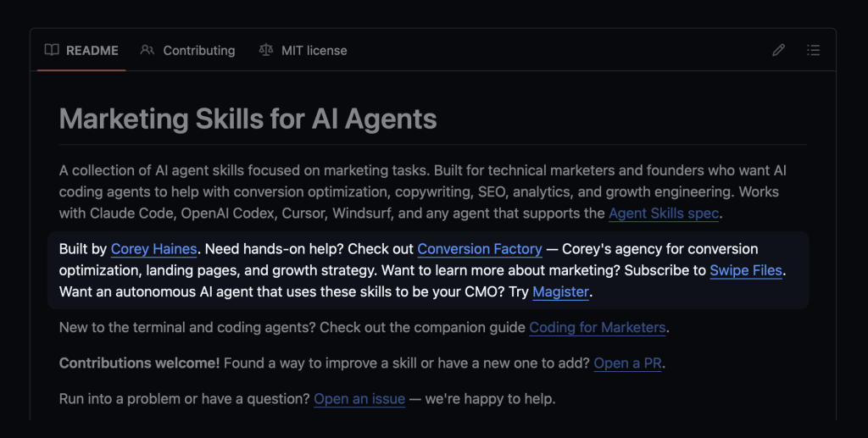Click the Open an issue link
The image size is (868, 438).
(x=359, y=399)
